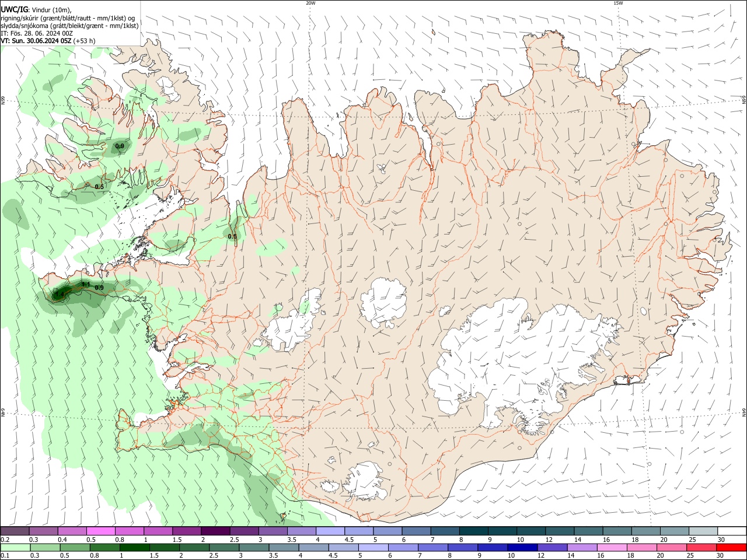Screen dimensions: 747x560
Task: Select the initial time 'Fös. 28. 06. 2024 00Z'
Action: tap(41, 33)
